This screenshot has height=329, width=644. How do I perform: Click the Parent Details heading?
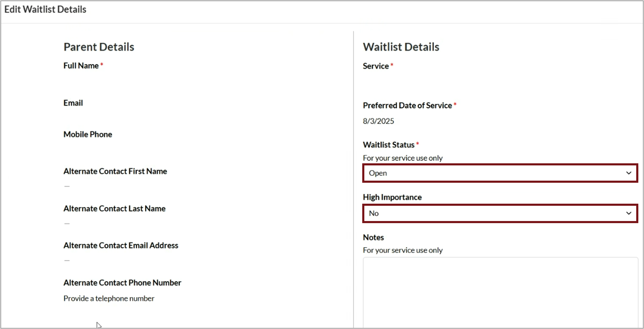(x=99, y=47)
